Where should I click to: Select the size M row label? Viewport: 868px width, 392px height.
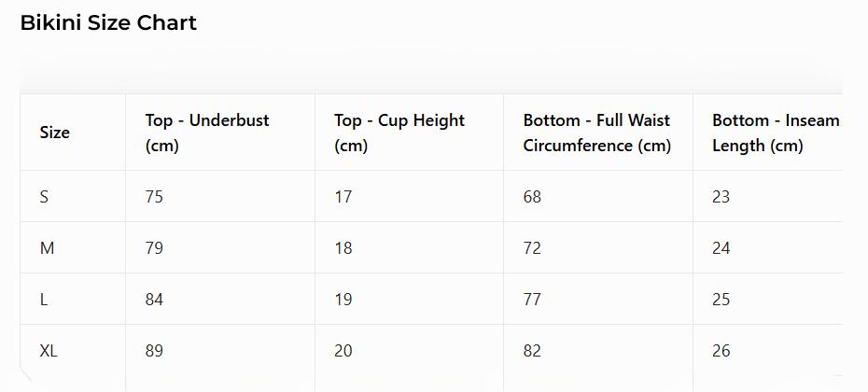tap(47, 248)
